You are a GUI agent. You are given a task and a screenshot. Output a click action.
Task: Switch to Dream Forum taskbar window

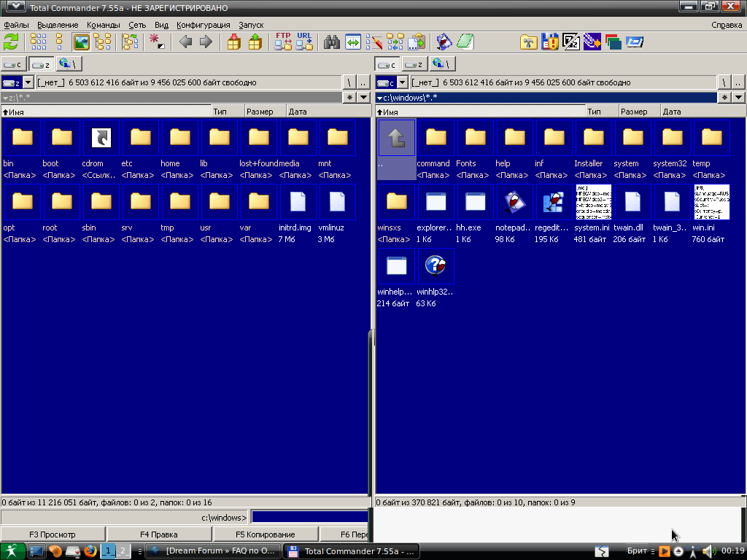pos(213,551)
